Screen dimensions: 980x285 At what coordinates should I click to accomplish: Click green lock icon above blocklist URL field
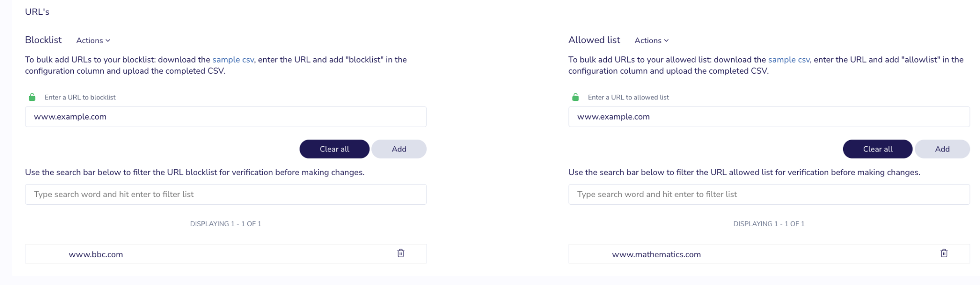32,97
